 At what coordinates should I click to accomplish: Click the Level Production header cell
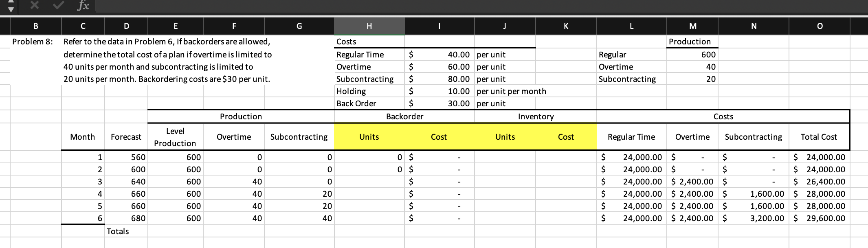point(175,137)
